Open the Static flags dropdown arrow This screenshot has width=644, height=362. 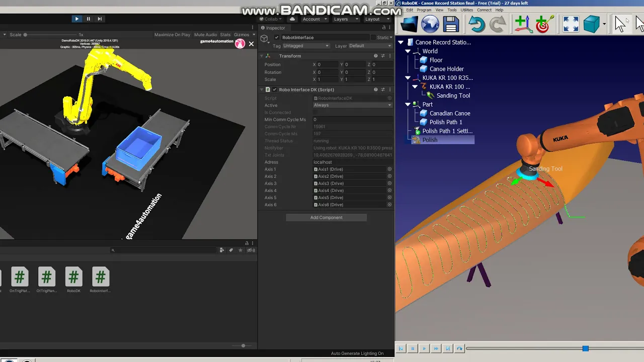click(x=391, y=38)
